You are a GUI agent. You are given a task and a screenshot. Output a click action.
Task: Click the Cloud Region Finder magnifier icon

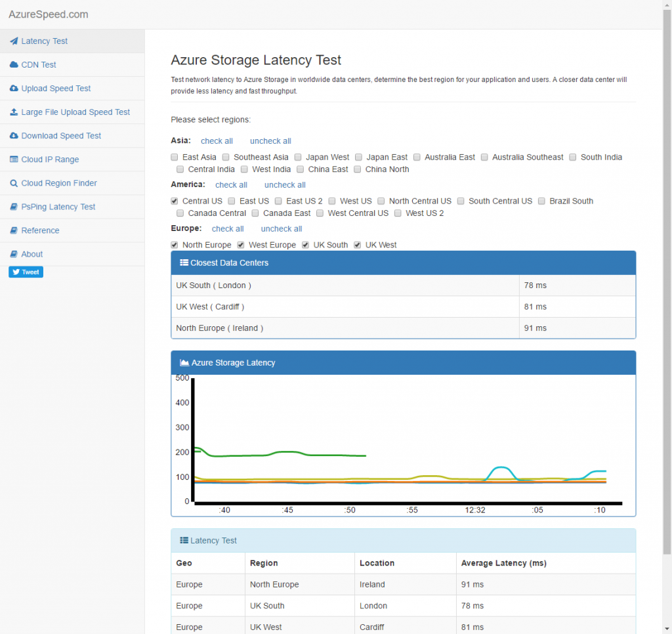pyautogui.click(x=14, y=183)
